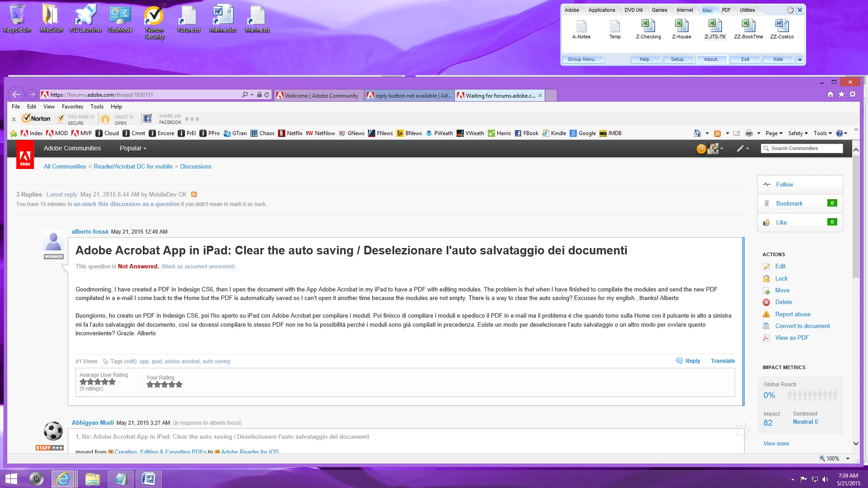Expand the Popular dropdown menu

click(132, 148)
